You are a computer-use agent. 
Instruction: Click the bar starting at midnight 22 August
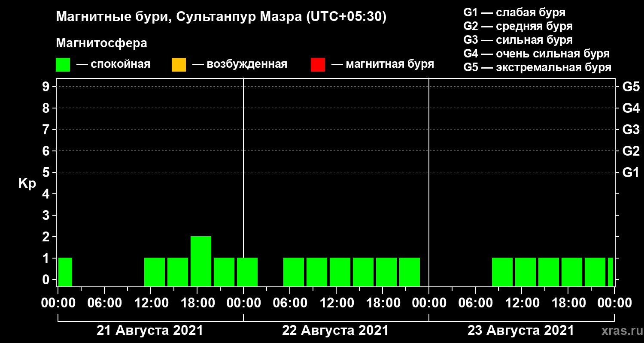[x=247, y=272]
